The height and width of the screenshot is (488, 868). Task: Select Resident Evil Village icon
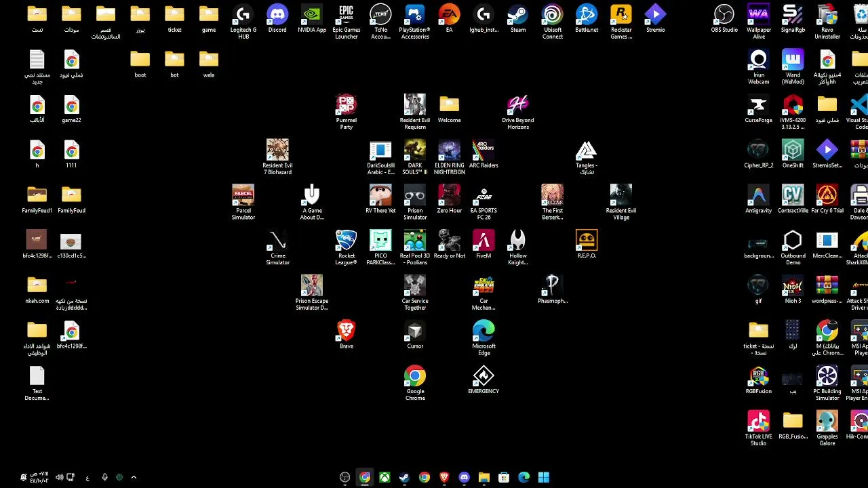[x=621, y=202]
